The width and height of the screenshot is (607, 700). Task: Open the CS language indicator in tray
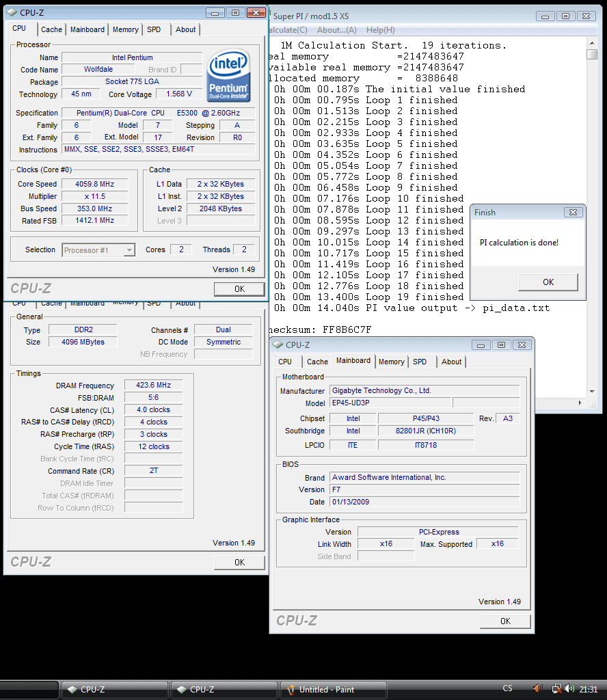pos(507,688)
